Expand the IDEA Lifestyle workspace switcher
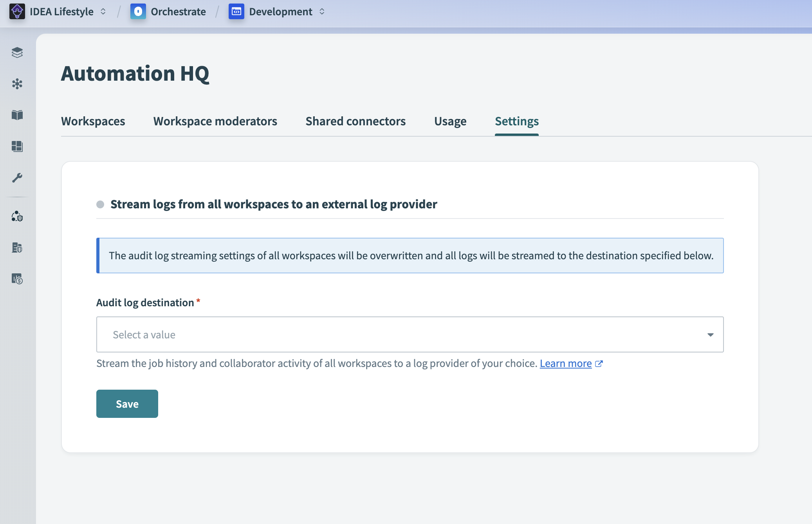The width and height of the screenshot is (812, 524). [103, 12]
